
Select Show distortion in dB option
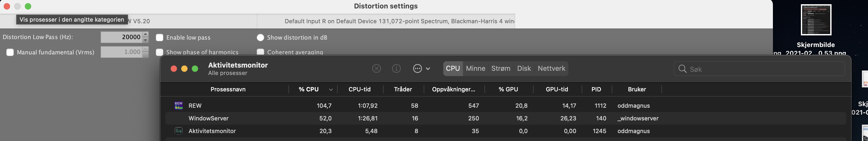pyautogui.click(x=260, y=38)
